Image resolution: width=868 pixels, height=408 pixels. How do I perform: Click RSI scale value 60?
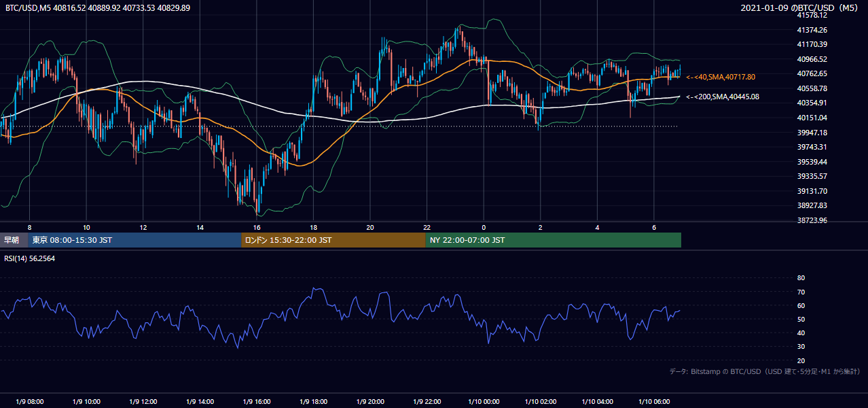pos(801,305)
